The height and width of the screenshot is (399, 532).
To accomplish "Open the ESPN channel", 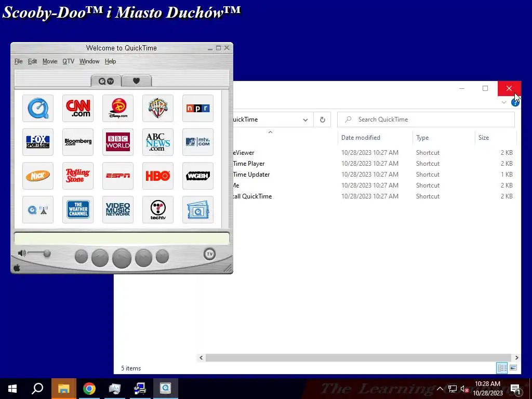I will (118, 176).
